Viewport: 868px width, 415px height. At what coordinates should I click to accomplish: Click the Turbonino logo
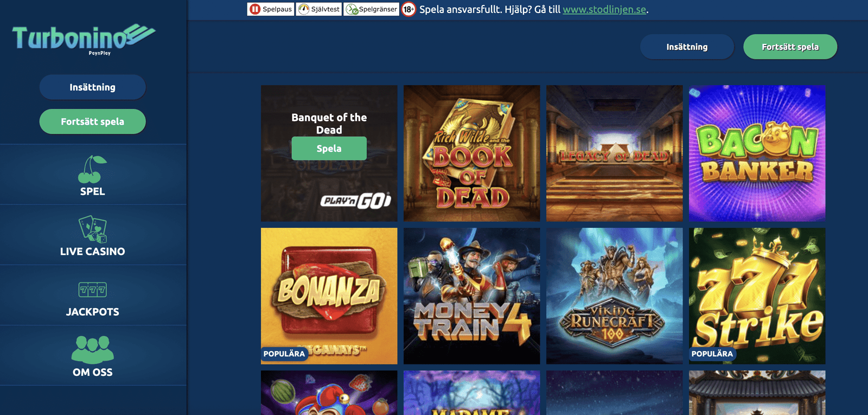(x=84, y=39)
